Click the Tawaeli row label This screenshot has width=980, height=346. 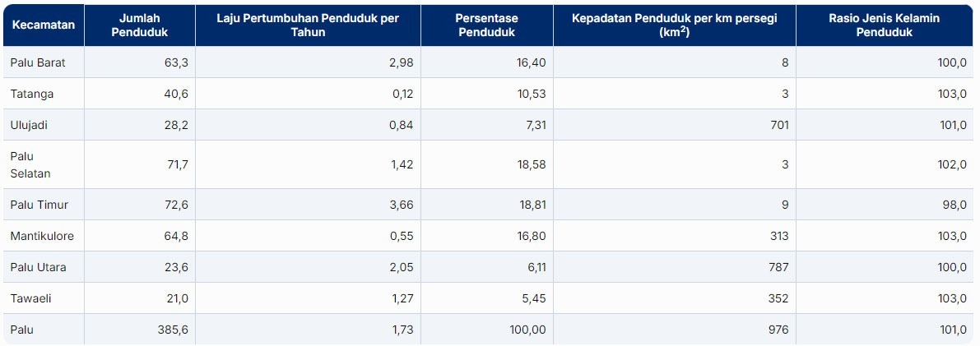[30, 298]
